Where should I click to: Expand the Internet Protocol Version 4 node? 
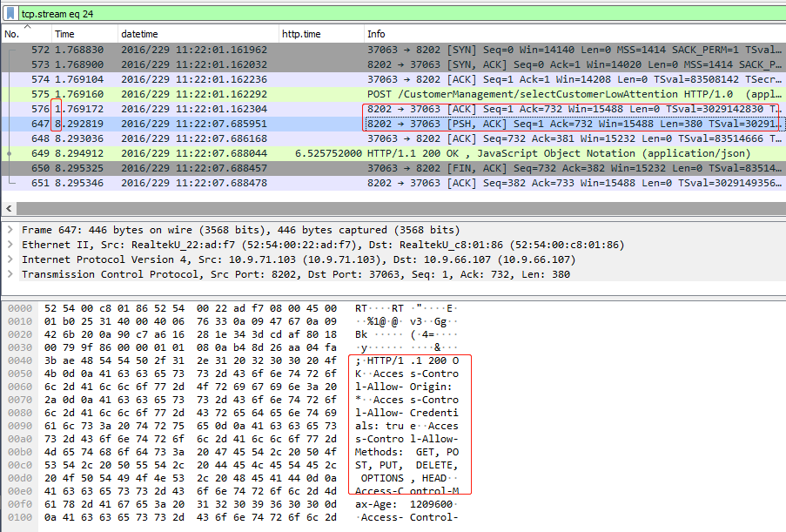point(10,259)
